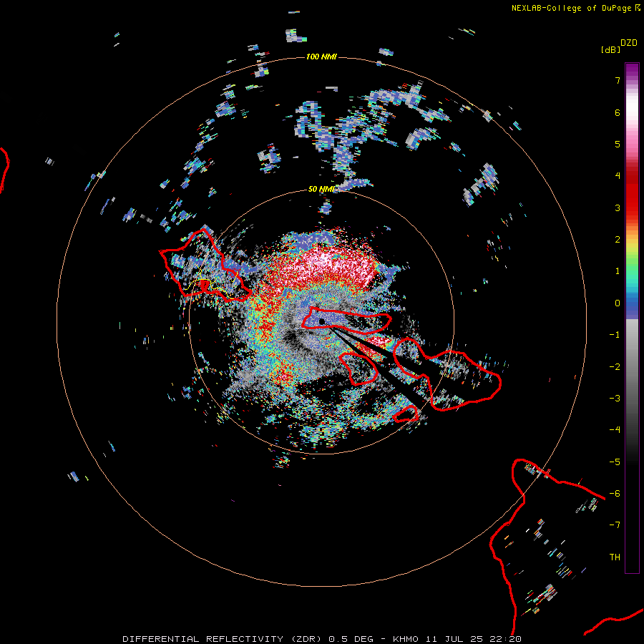Click the TH threshold label on scale

(615, 557)
